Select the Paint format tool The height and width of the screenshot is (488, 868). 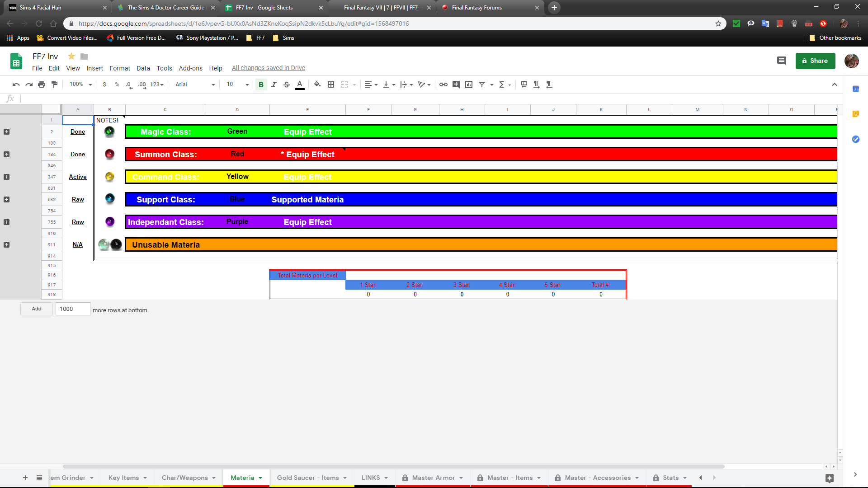[x=55, y=84]
